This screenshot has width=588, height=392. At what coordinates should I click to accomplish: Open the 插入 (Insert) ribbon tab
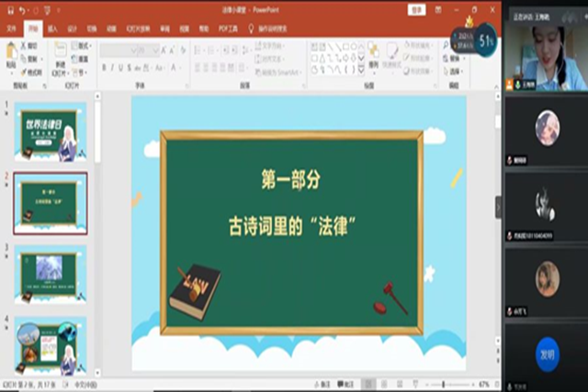51,28
